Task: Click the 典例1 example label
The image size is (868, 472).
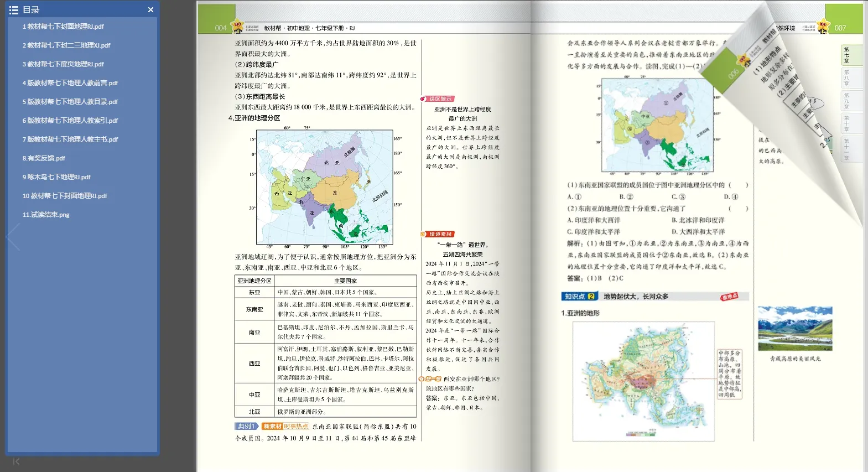Action: point(246,426)
